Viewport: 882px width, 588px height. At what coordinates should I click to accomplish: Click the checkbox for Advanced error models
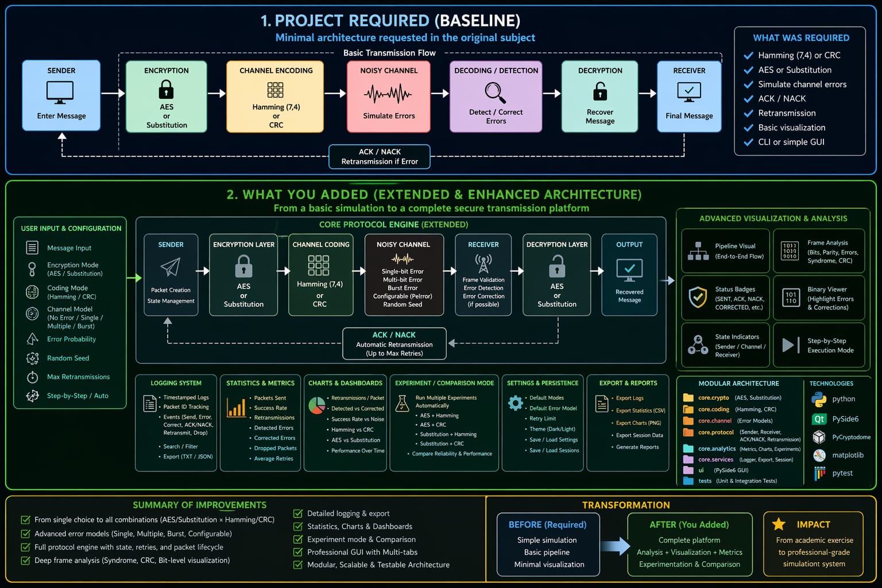click(x=25, y=533)
